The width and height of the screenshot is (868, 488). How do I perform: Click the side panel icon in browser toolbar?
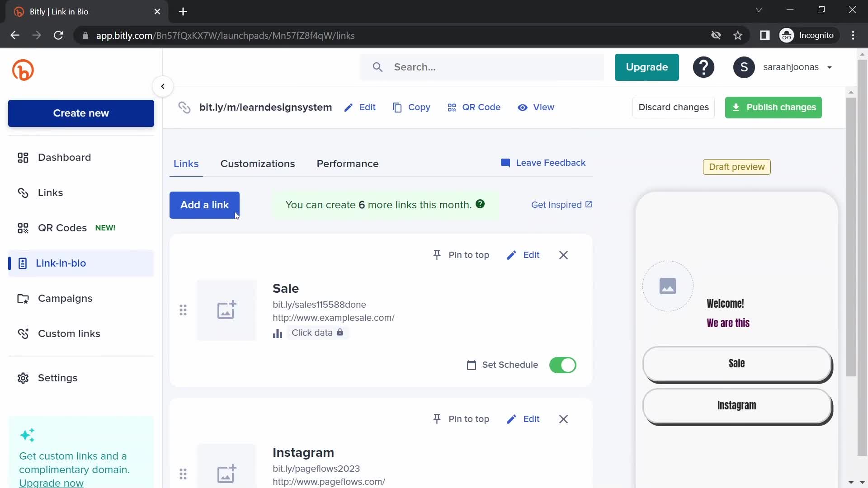point(764,35)
